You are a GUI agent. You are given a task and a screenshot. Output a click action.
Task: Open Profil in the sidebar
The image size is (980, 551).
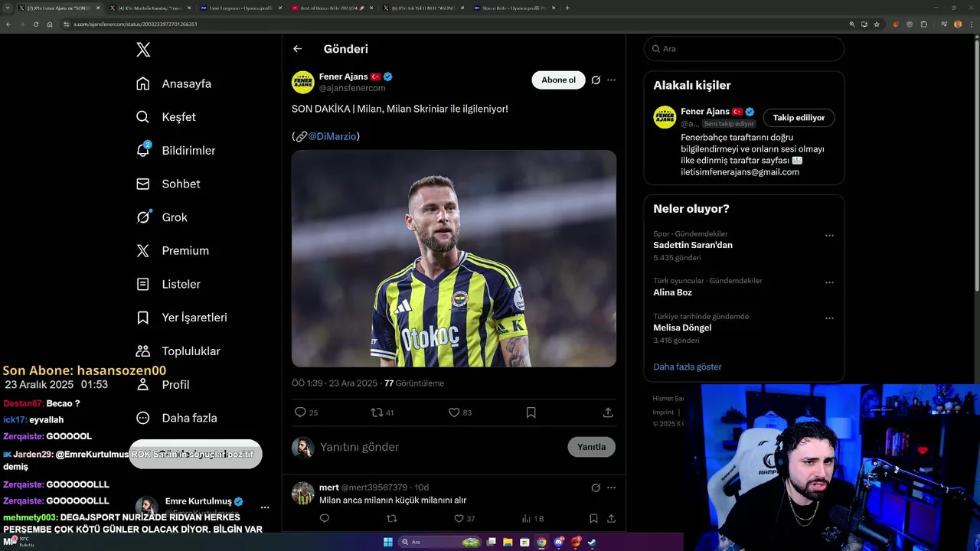[162, 384]
